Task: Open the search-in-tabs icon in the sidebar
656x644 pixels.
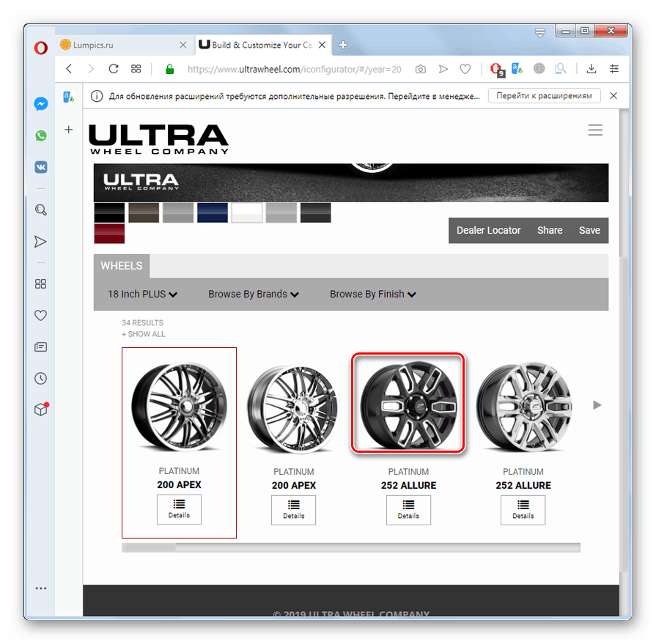Action: [40, 210]
